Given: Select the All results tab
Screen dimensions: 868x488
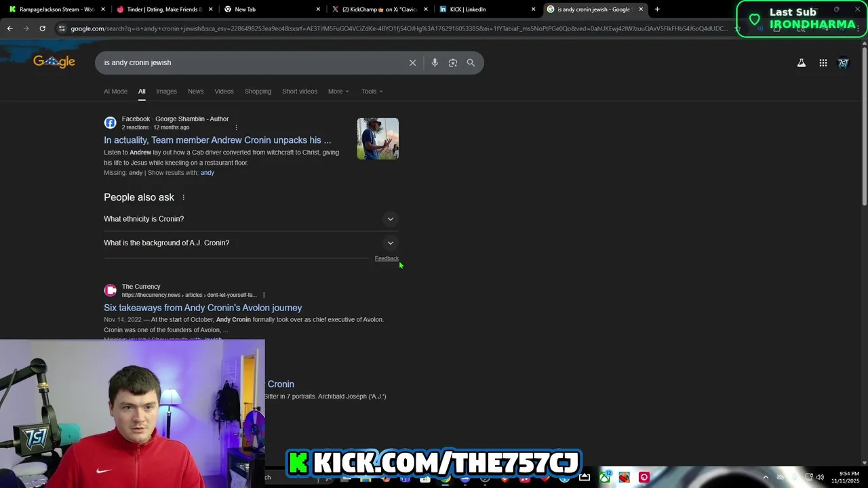Looking at the screenshot, I should (x=142, y=91).
